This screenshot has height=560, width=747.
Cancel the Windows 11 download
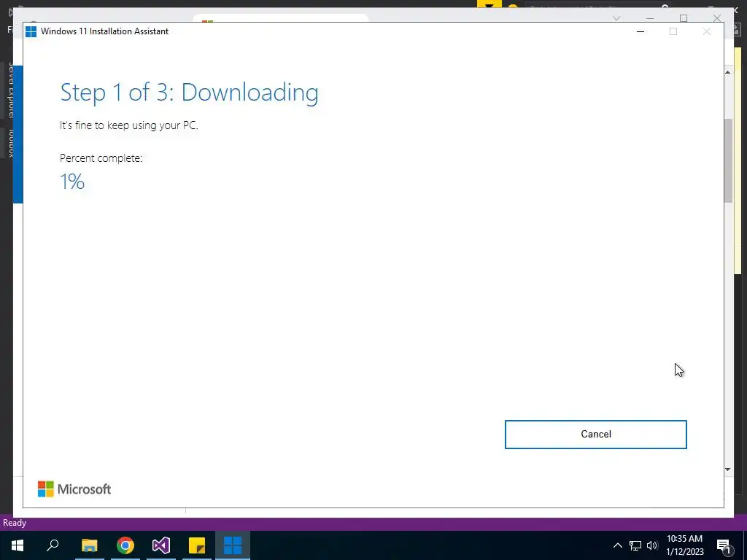click(x=595, y=435)
